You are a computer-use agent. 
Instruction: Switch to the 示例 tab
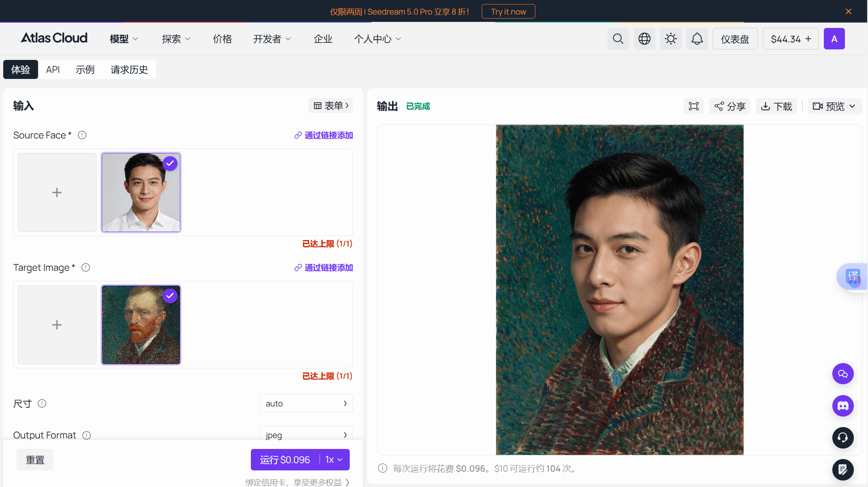(x=85, y=70)
